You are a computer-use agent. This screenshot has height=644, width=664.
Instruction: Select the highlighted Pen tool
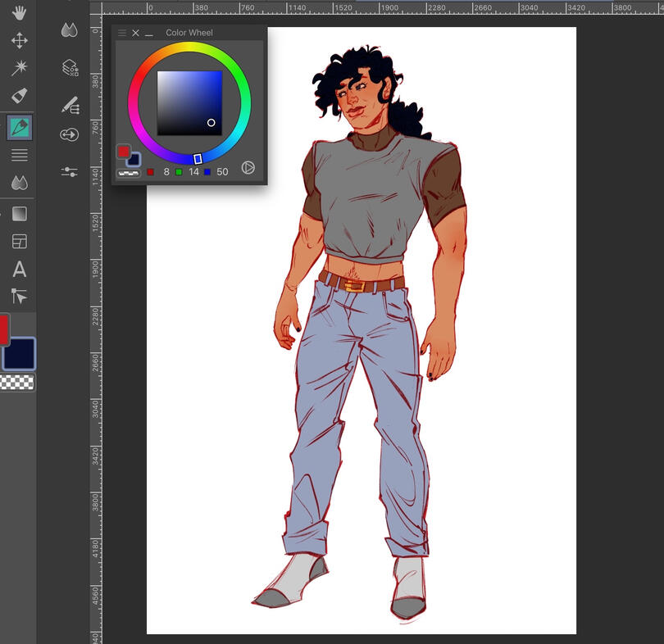pyautogui.click(x=19, y=128)
